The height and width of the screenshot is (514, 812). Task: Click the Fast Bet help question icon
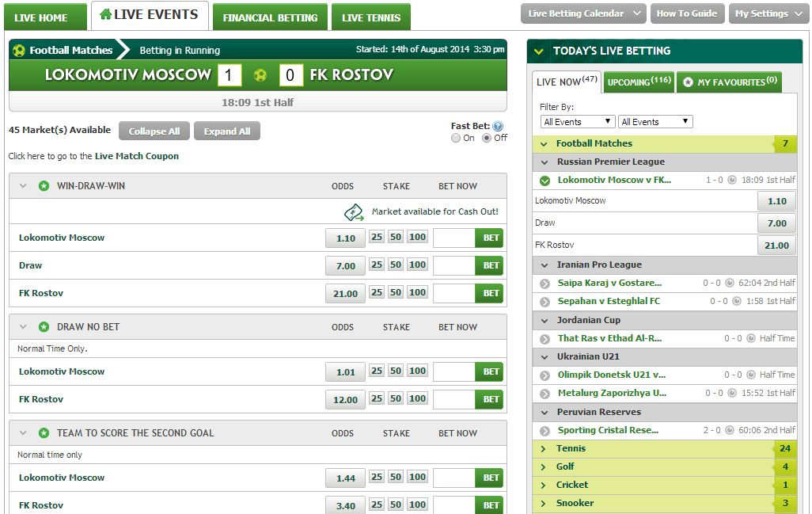(498, 126)
